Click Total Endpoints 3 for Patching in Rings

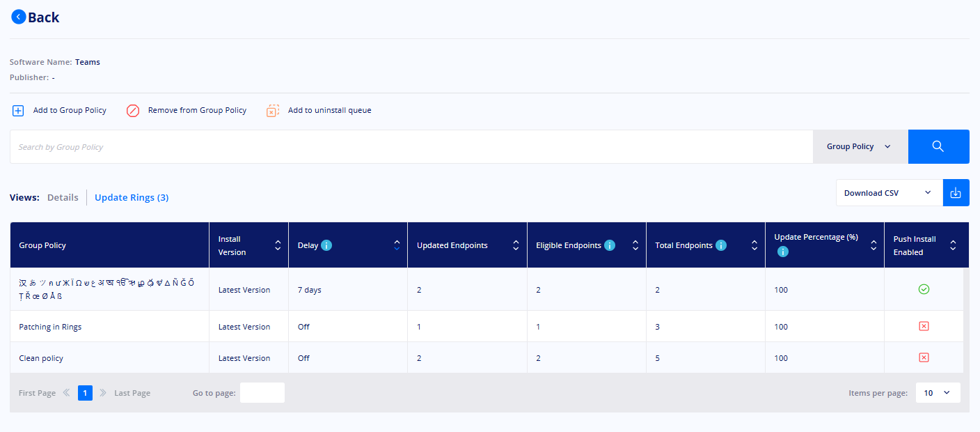(x=658, y=327)
